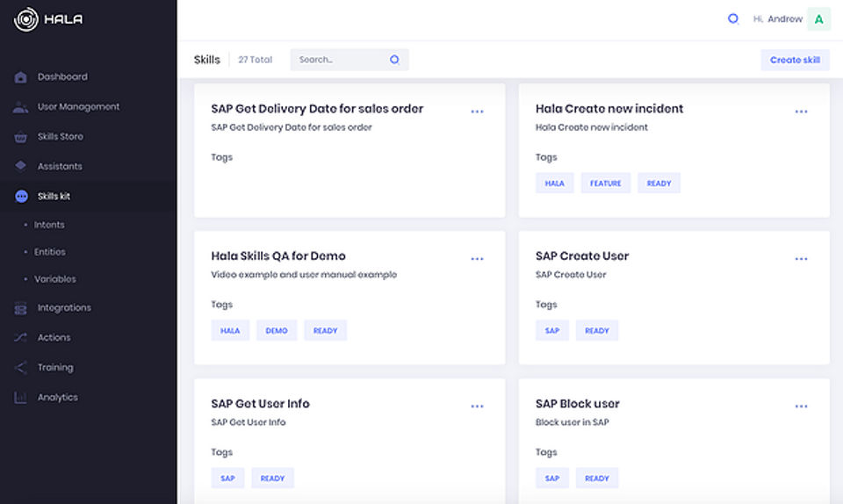Screen dimensions: 843x504
Task: Click the Training share icon
Action: 20,368
